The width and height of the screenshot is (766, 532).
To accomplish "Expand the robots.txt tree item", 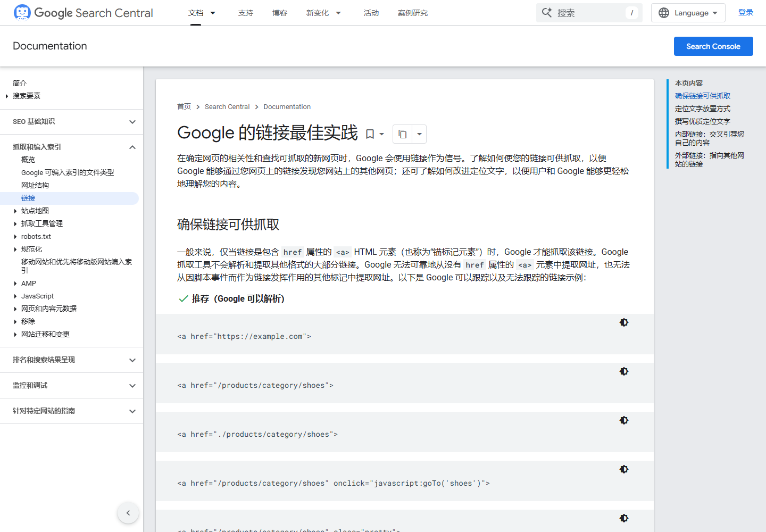I will (15, 237).
